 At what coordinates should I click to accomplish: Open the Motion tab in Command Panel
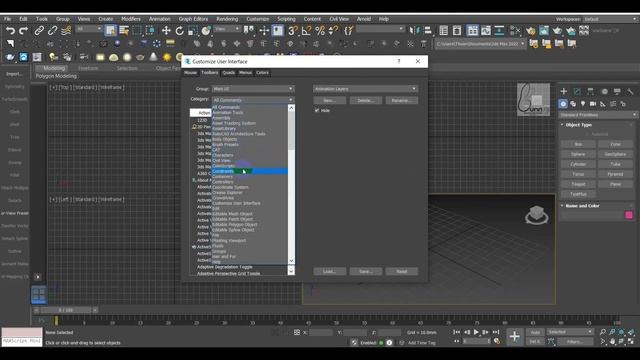[604, 91]
